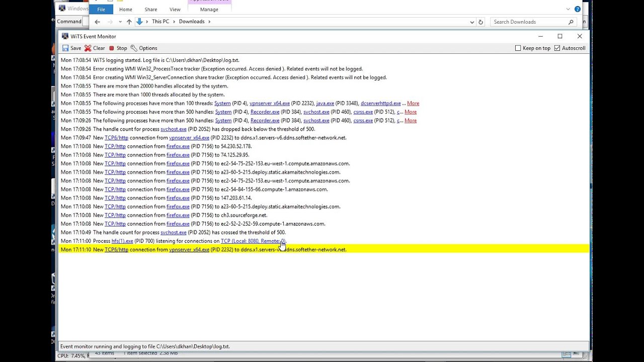This screenshot has width=644, height=362.
Task: Maximize the WiTS Event Monitor window
Action: coord(559,36)
